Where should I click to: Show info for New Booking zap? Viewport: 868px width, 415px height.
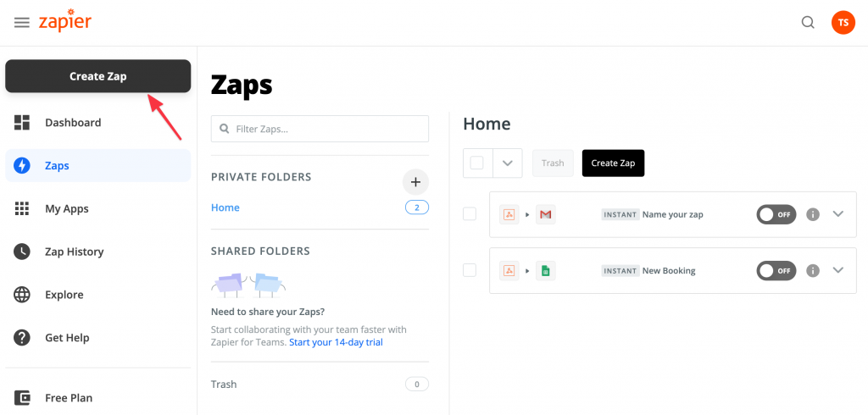point(813,270)
